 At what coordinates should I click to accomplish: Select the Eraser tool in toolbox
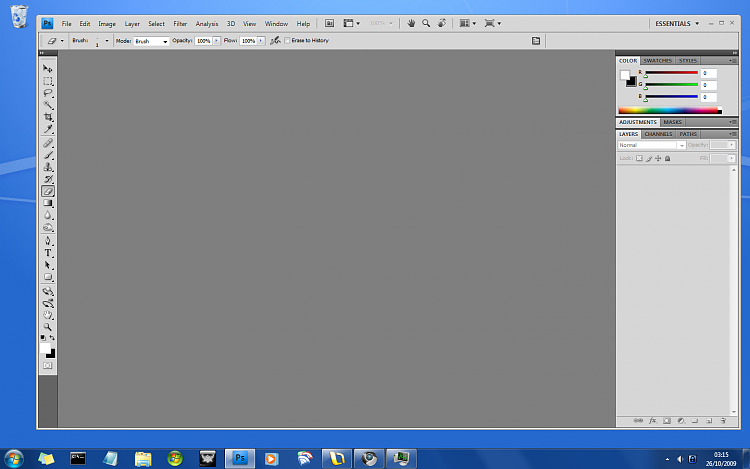[47, 191]
